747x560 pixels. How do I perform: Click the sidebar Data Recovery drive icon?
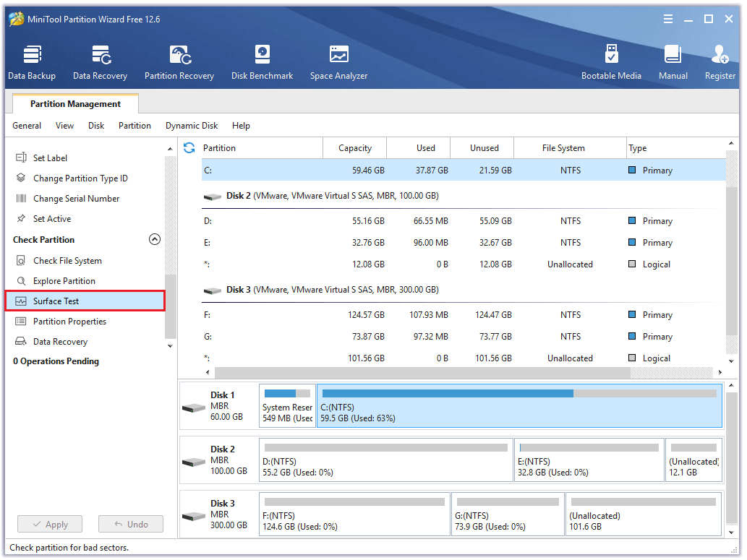[x=21, y=342]
